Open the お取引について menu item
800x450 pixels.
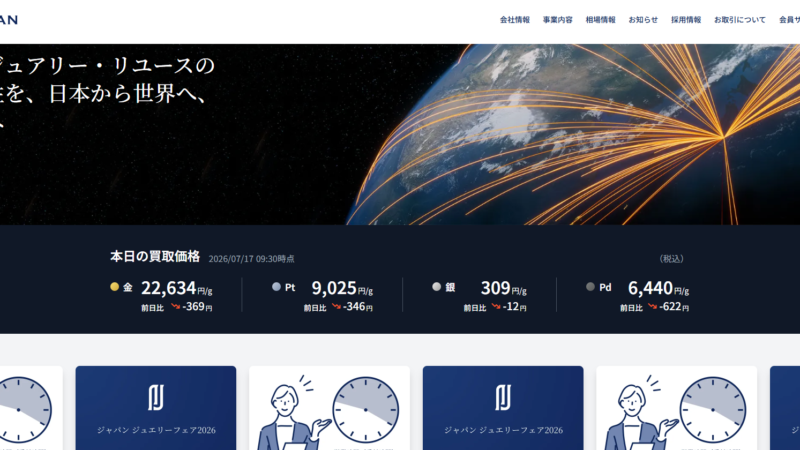(740, 20)
